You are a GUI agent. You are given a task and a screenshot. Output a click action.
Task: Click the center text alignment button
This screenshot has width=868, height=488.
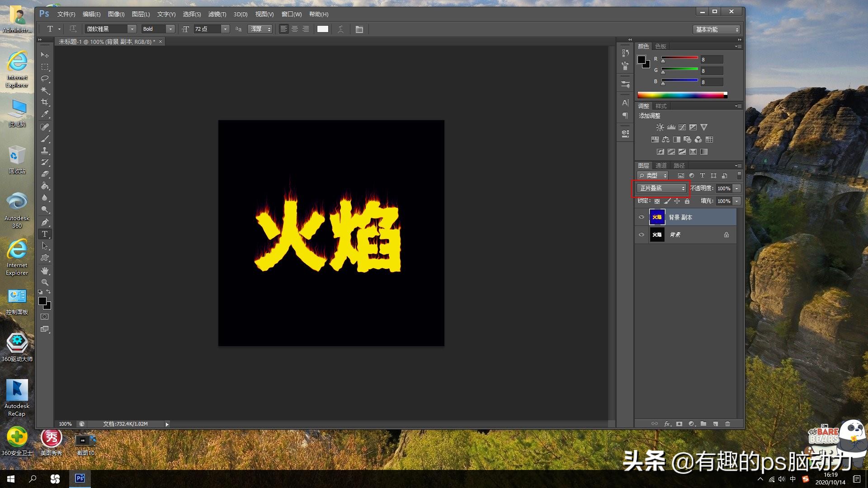click(x=295, y=29)
